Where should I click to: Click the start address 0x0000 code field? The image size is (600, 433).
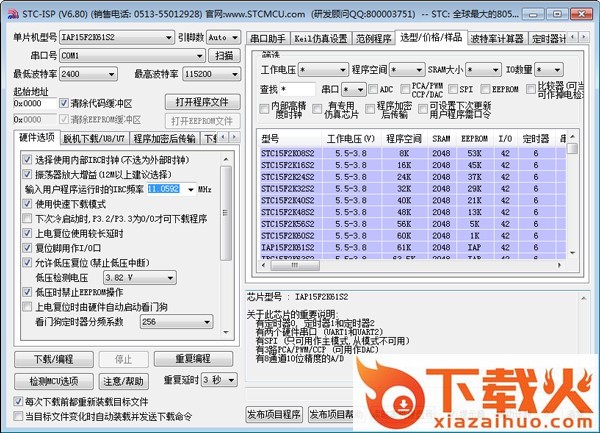click(35, 103)
